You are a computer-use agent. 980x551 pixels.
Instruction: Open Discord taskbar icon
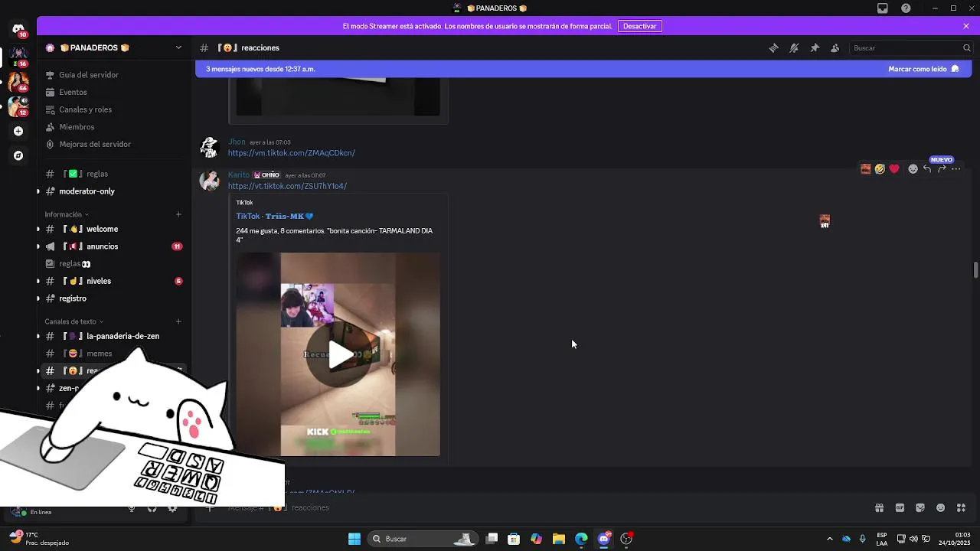pyautogui.click(x=604, y=539)
